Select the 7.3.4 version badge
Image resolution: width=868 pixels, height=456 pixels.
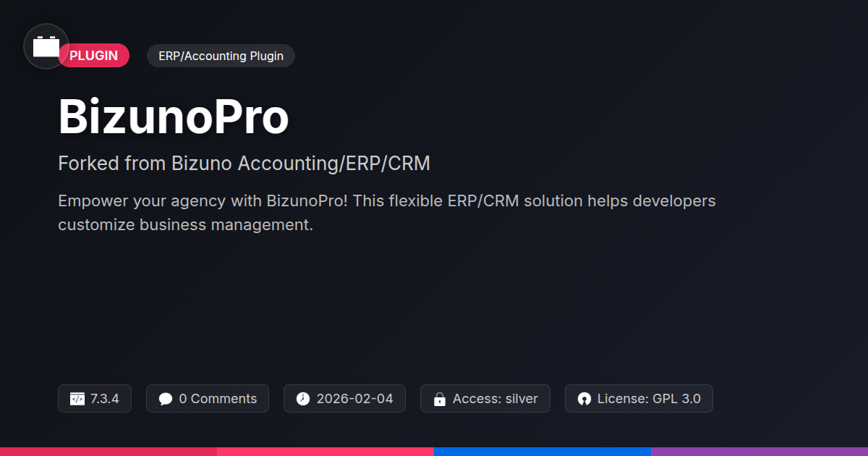coord(95,399)
